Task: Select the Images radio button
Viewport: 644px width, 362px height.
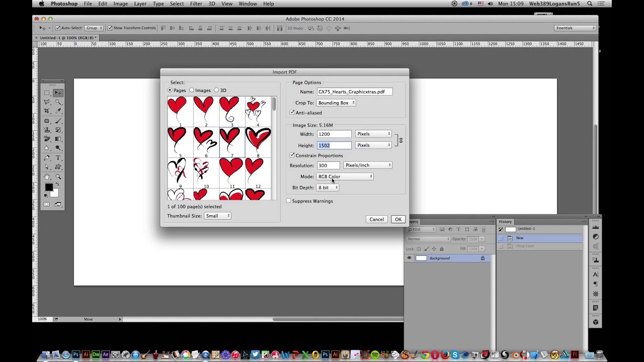Action: tap(192, 90)
